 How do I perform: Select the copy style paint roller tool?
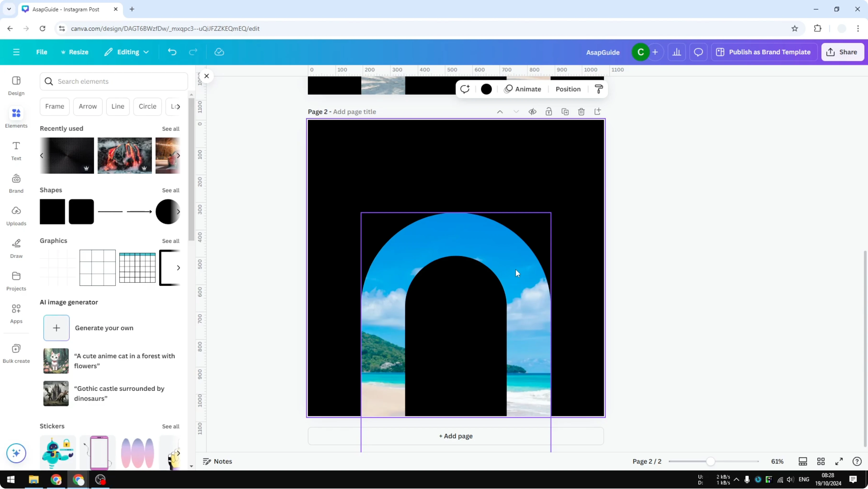599,89
